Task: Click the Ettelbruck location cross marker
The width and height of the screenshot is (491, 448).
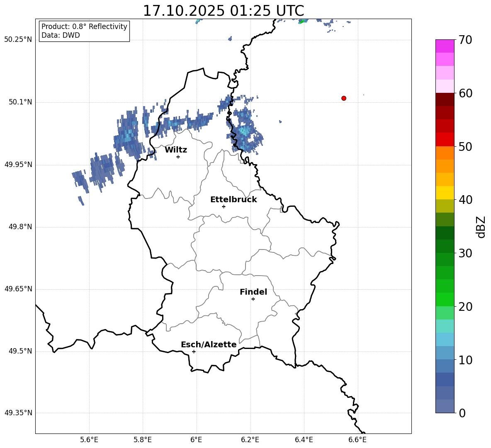Action: point(224,206)
